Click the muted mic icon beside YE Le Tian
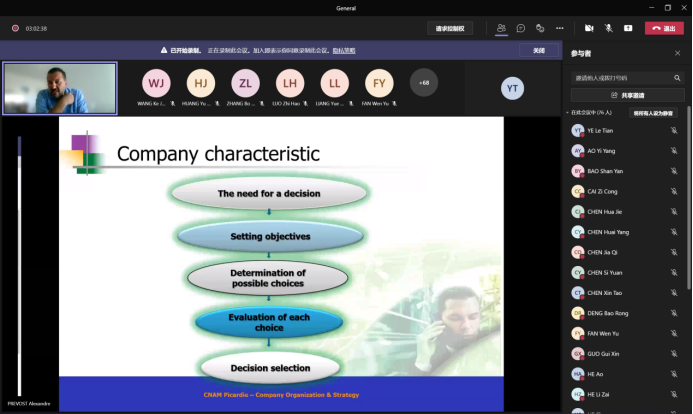Viewport: 693px width, 414px height. [674, 131]
